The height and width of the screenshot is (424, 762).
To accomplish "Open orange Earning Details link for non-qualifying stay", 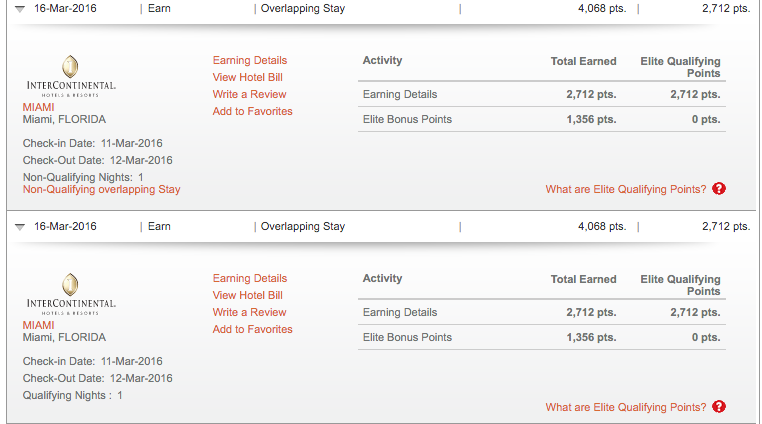I will coord(249,61).
